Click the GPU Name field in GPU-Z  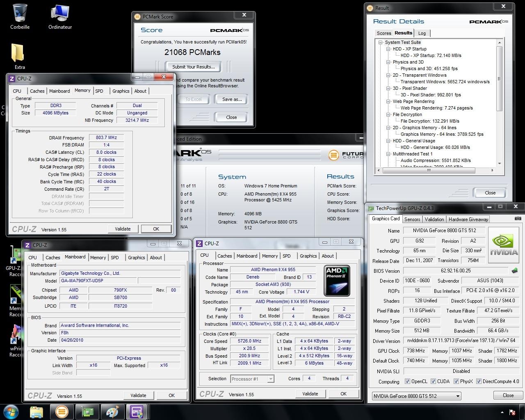point(444,231)
